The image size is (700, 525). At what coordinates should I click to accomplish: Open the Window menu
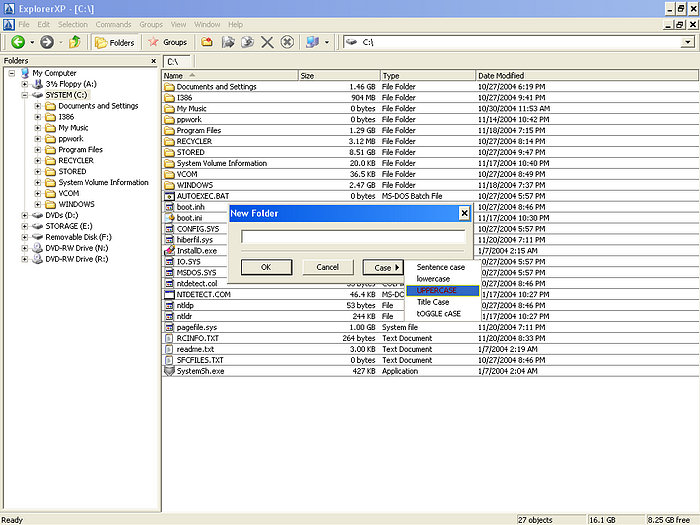pos(207,25)
